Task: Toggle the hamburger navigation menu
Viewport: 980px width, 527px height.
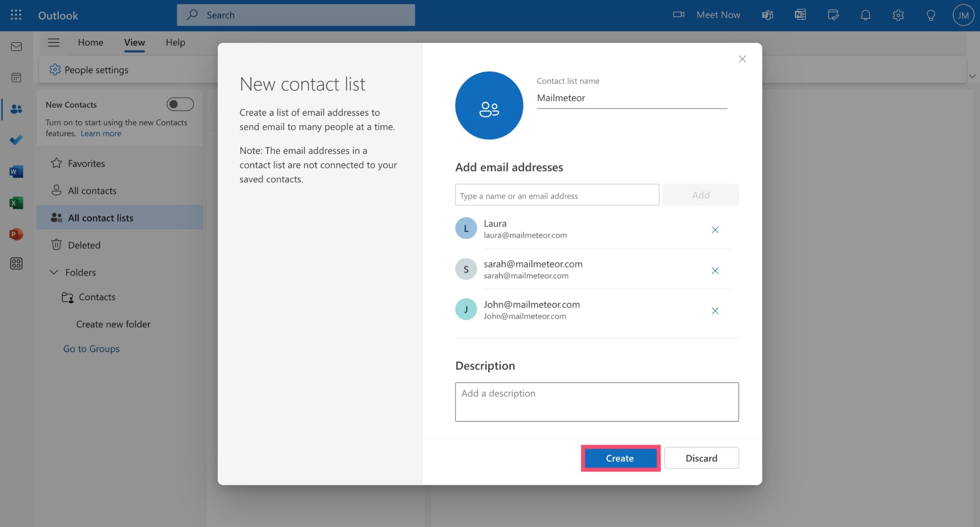Action: pos(54,42)
